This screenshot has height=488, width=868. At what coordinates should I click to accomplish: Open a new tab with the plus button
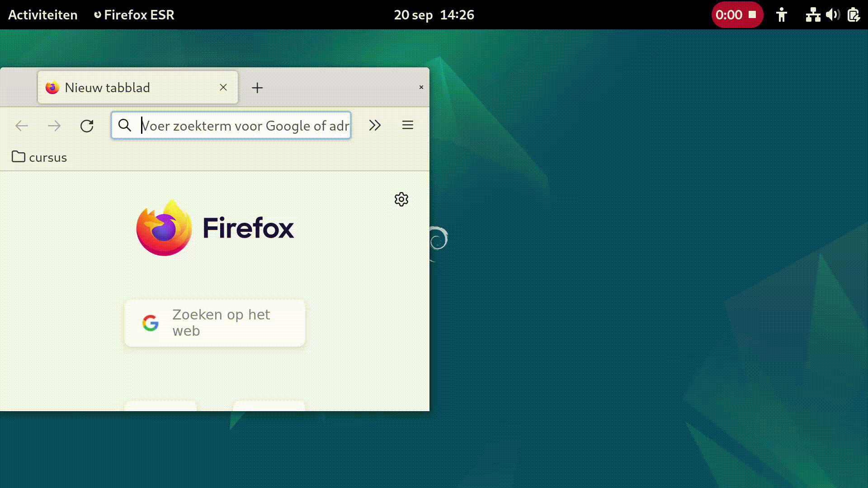(257, 88)
